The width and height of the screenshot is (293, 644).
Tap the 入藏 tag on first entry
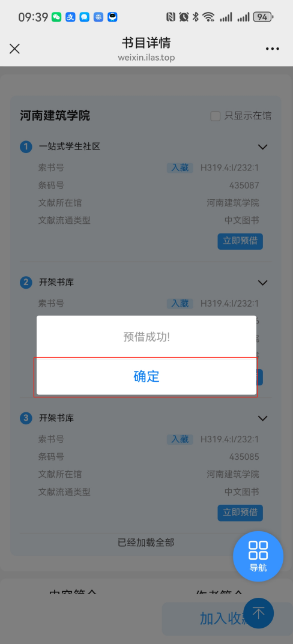[x=180, y=167]
